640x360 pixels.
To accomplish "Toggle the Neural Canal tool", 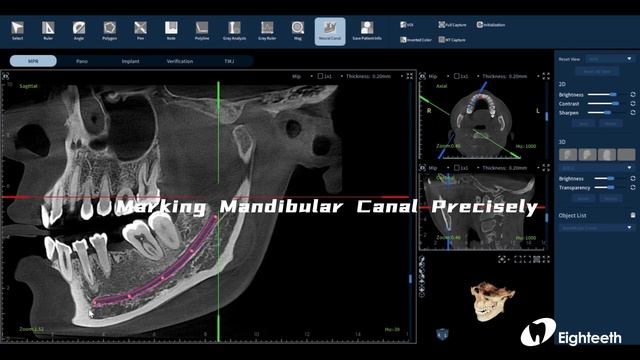I will point(330,31).
